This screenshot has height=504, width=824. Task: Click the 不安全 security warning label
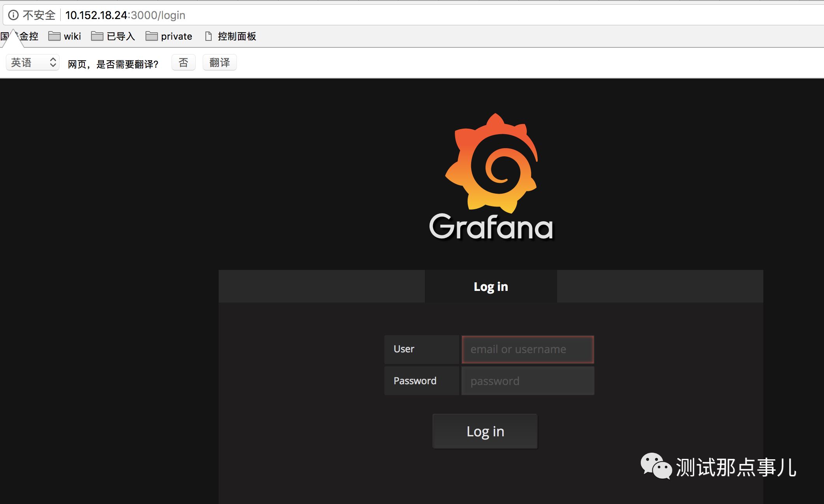click(x=39, y=15)
